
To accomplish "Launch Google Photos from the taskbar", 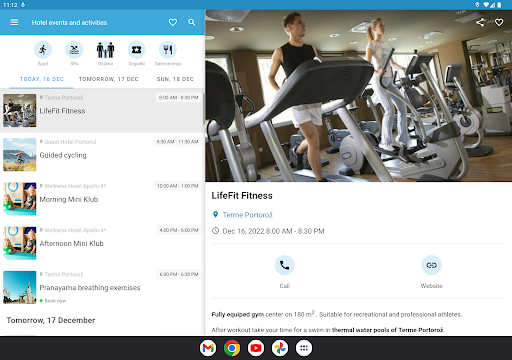I will point(280,348).
